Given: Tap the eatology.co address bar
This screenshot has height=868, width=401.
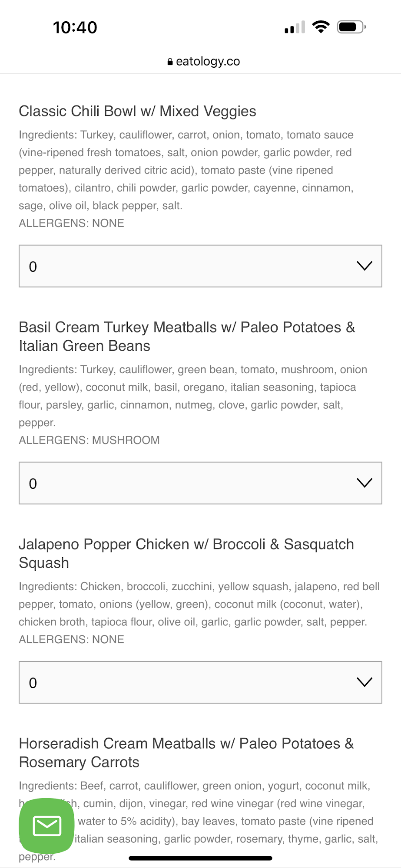Looking at the screenshot, I should click(x=203, y=62).
